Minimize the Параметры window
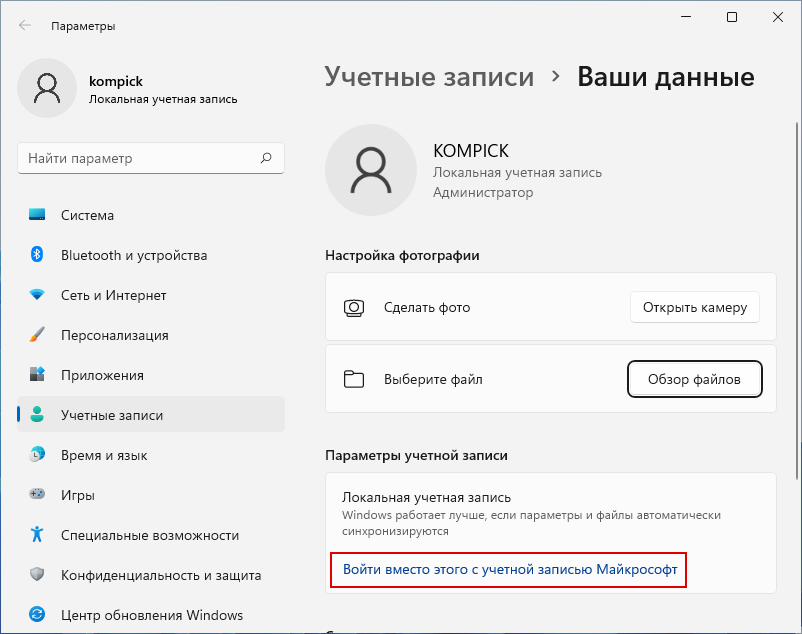The height and width of the screenshot is (634, 802). click(686, 17)
